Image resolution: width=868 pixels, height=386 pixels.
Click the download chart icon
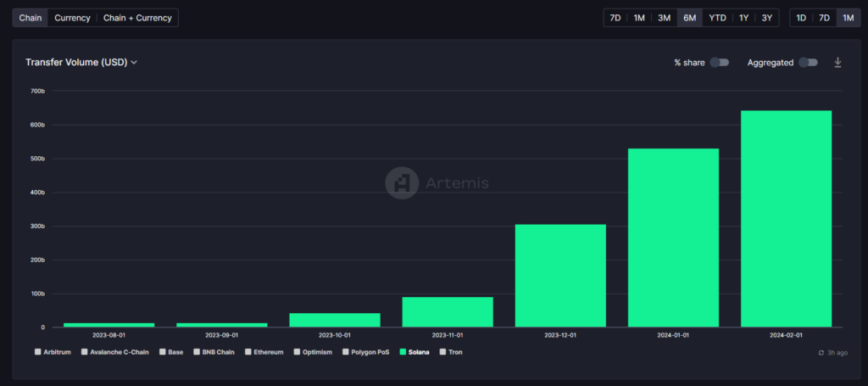click(x=837, y=63)
